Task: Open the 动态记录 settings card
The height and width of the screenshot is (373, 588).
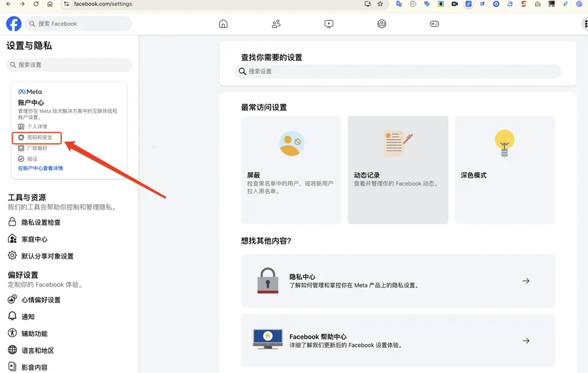Action: 398,170
